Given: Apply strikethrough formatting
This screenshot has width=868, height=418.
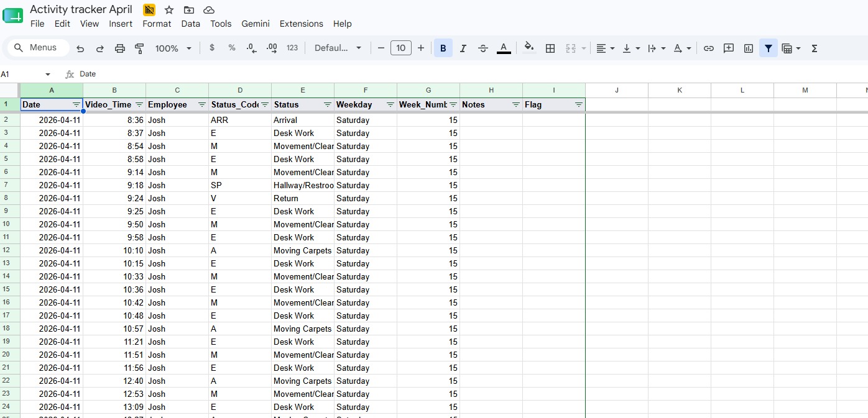Looking at the screenshot, I should tap(483, 48).
